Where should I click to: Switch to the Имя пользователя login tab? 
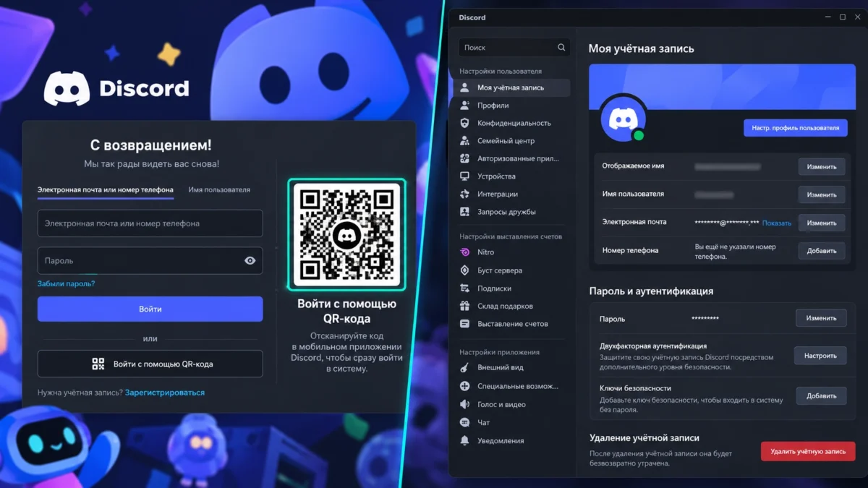click(x=219, y=190)
